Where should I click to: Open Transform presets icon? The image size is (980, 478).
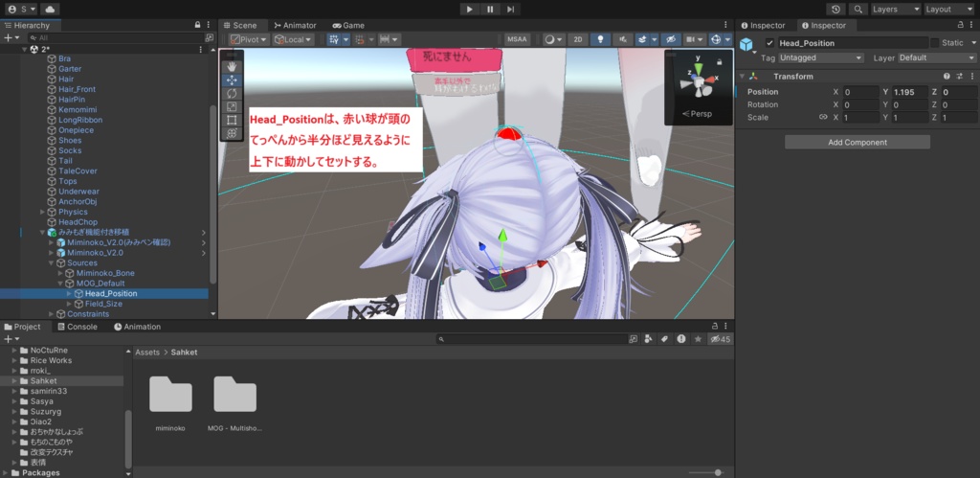coord(959,77)
